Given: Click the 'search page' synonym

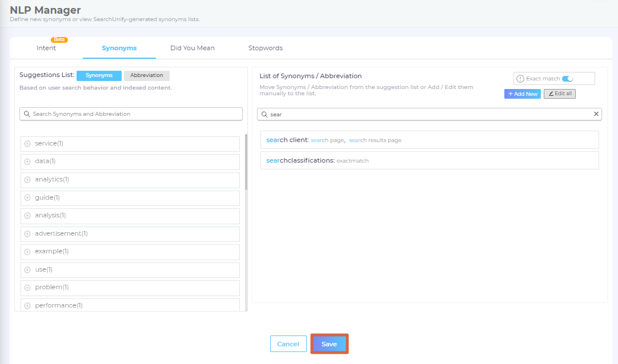Looking at the screenshot, I should (327, 140).
